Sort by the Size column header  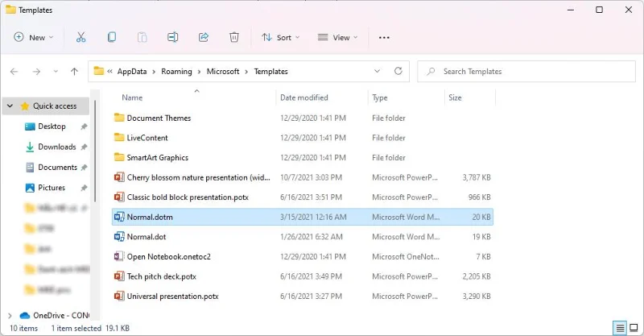click(455, 97)
